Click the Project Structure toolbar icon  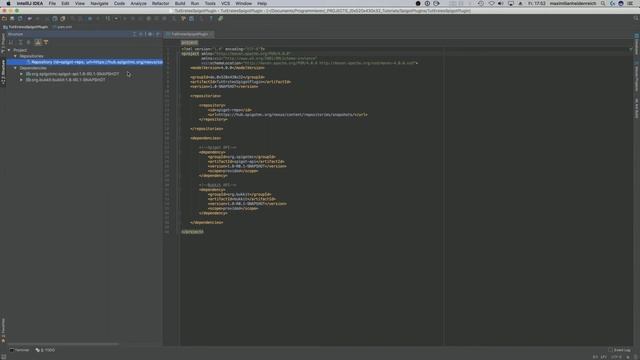(191, 18)
